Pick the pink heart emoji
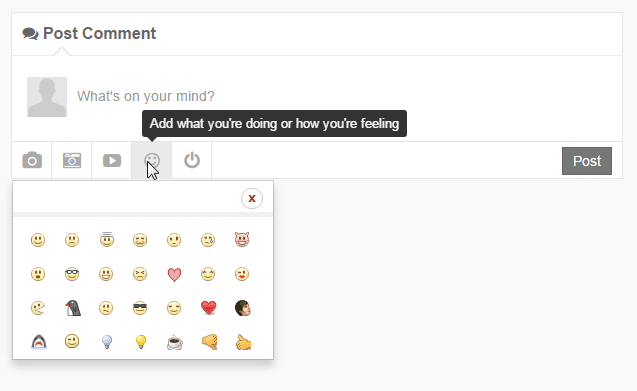Viewport: 637px width, 391px height. (174, 274)
